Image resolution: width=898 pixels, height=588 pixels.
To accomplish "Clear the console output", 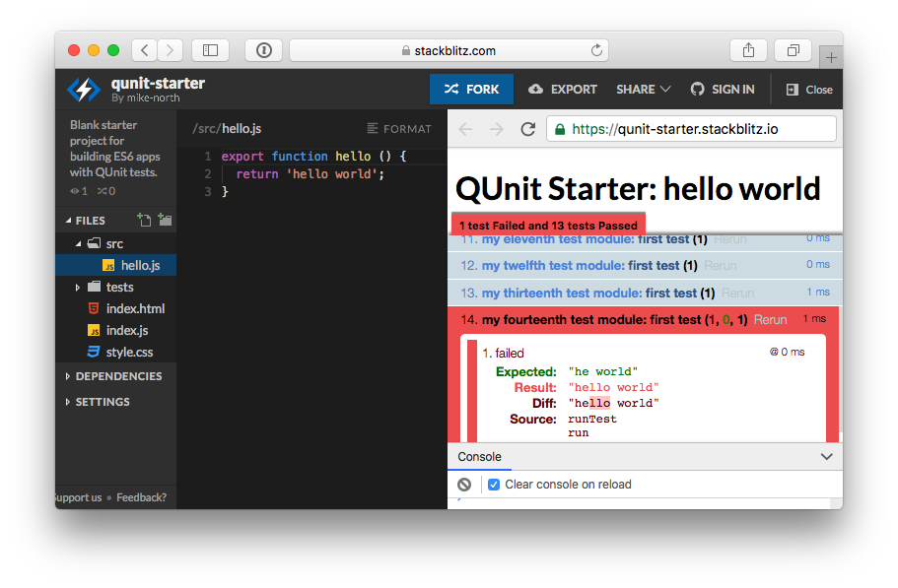I will 463,484.
